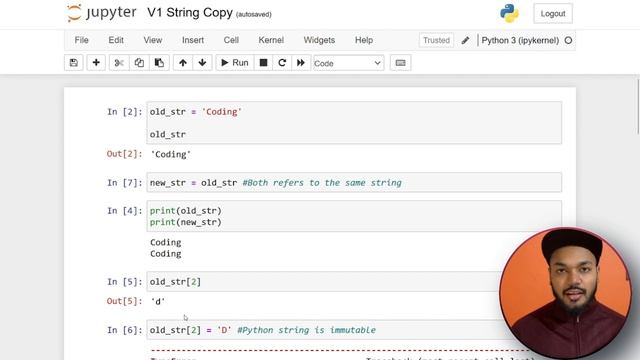Restart kernel and run all cells
This screenshot has width=640, height=360.
click(x=301, y=63)
